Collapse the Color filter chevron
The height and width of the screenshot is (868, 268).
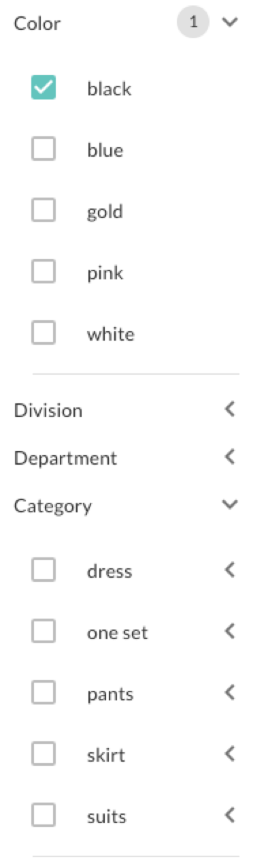coord(231,22)
